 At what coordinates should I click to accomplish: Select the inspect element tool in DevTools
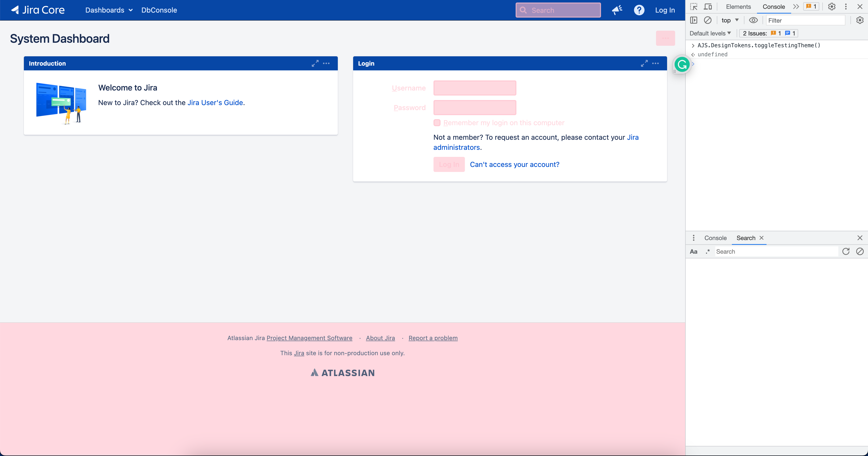tap(694, 6)
